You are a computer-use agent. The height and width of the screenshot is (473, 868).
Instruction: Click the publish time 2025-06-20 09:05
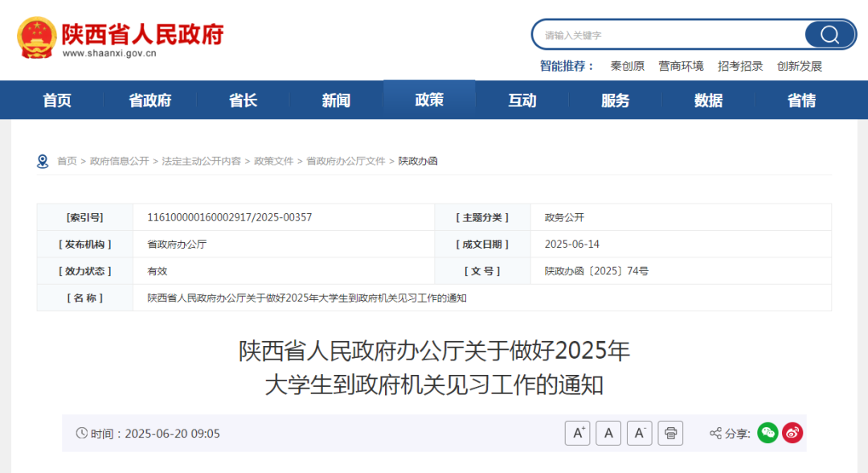tap(172, 434)
